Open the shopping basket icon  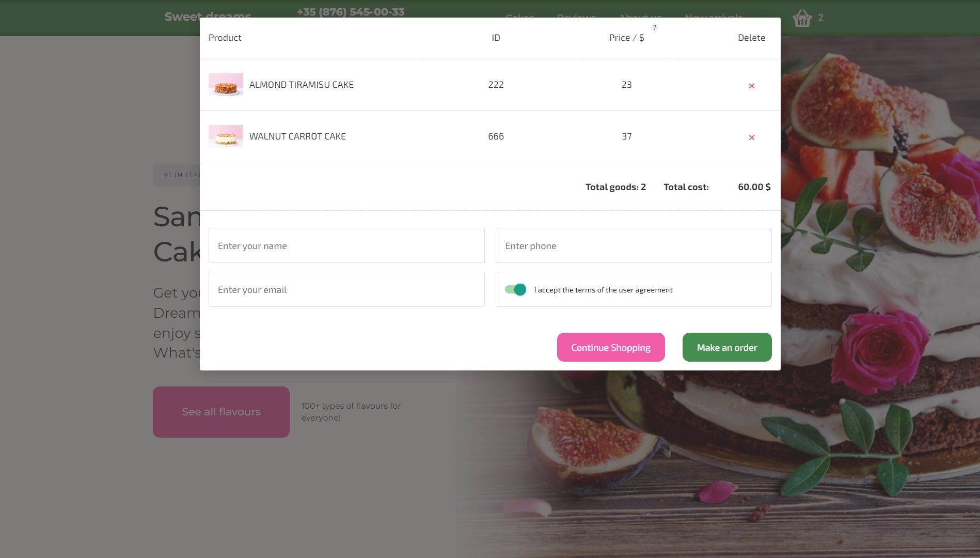pyautogui.click(x=802, y=18)
